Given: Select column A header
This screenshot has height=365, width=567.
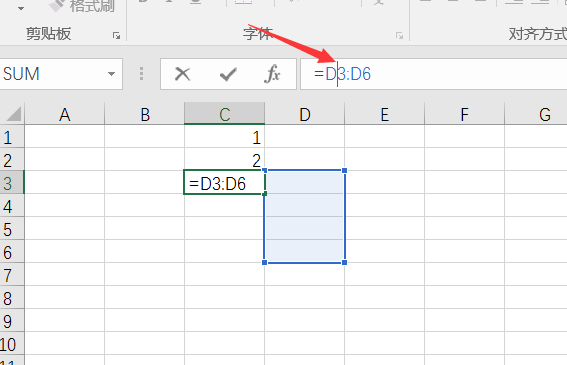Looking at the screenshot, I should pyautogui.click(x=65, y=114).
